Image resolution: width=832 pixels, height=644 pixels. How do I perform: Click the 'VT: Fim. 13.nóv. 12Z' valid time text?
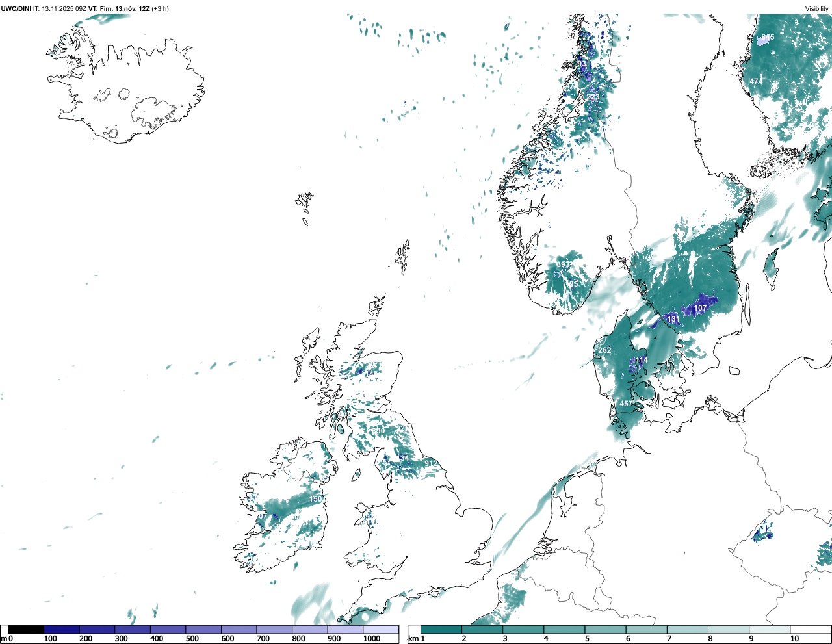click(119, 8)
